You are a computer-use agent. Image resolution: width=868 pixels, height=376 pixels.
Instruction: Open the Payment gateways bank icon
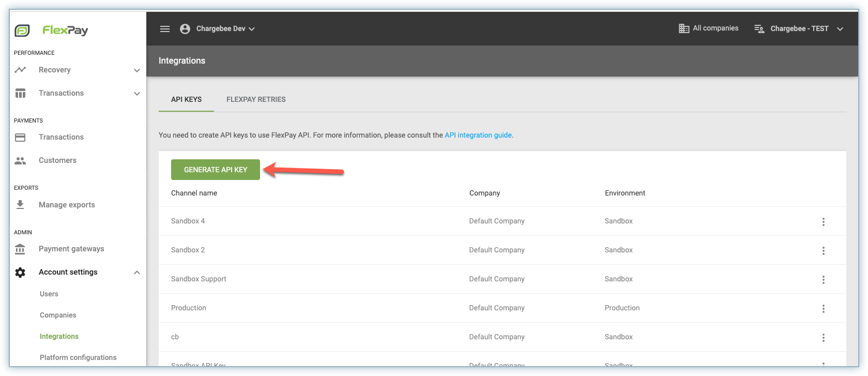point(20,249)
